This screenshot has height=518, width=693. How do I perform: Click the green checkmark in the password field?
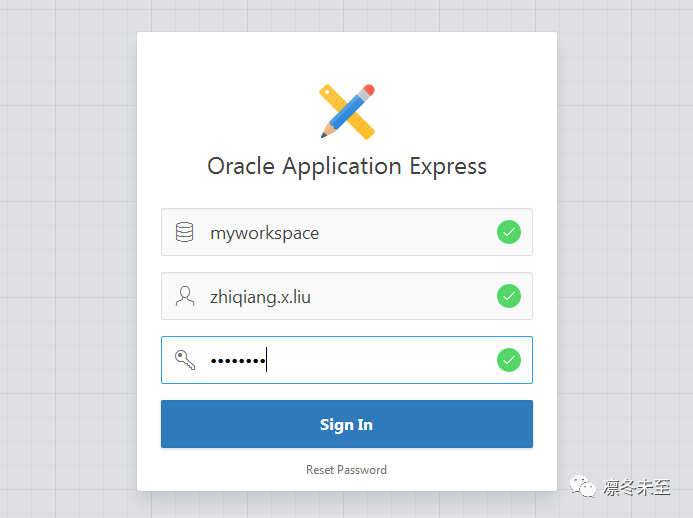509,360
